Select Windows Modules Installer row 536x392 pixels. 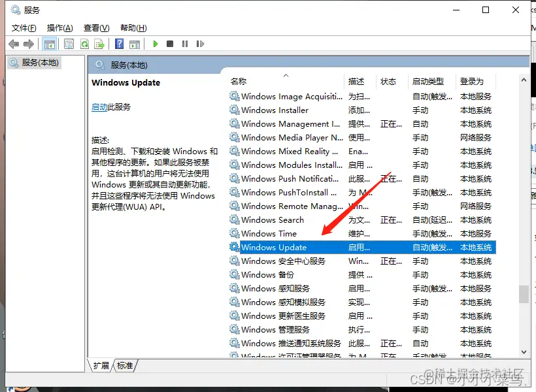pos(362,165)
